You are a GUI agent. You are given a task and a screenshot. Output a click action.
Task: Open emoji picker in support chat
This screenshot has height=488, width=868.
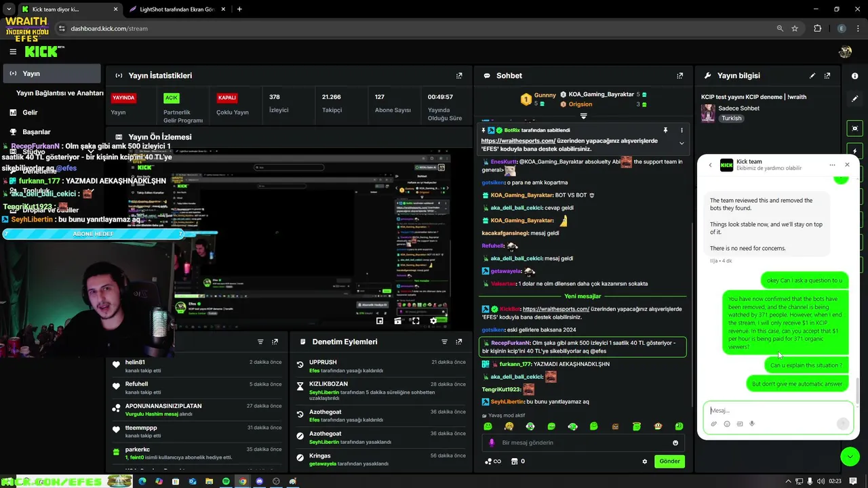pos(726,424)
